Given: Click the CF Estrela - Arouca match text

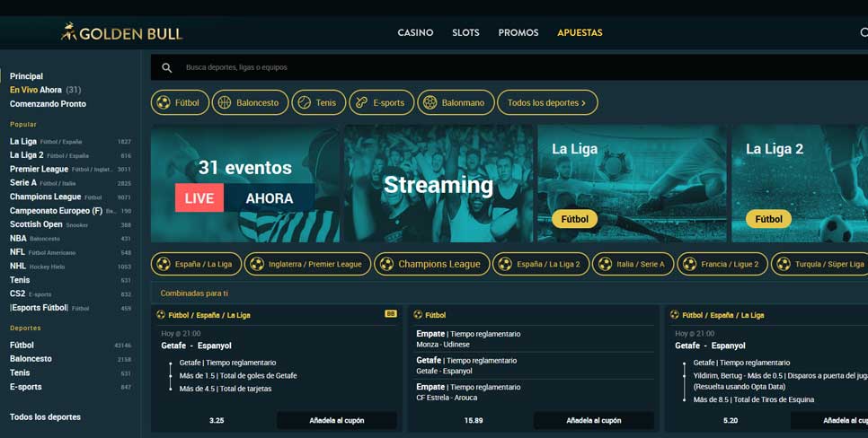Looking at the screenshot, I should tap(447, 398).
